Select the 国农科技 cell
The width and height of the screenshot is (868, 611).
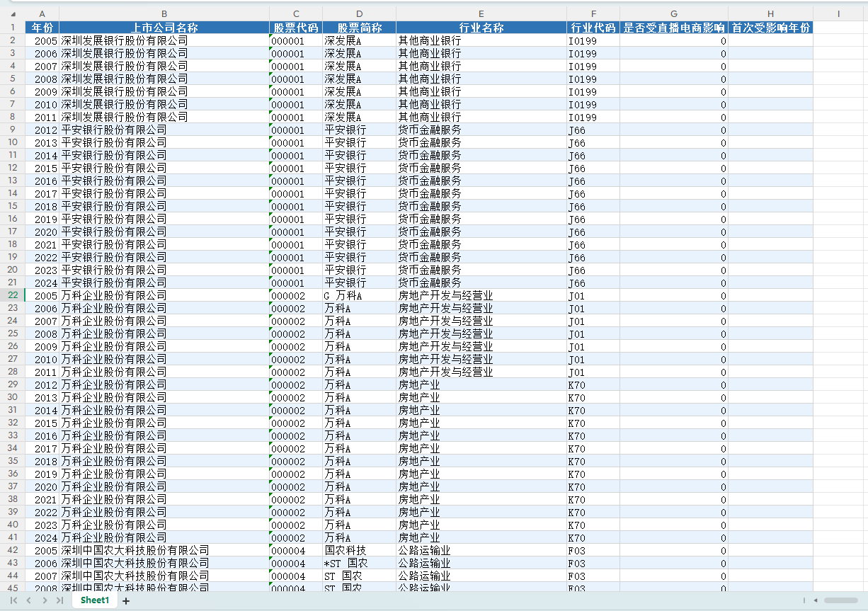pos(360,550)
